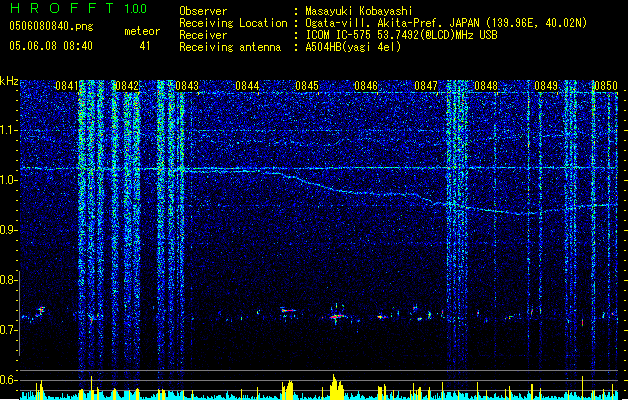Viewport: 629px width, 400px height.
Task: Select the filename 0506080840.png
Action: pos(51,26)
